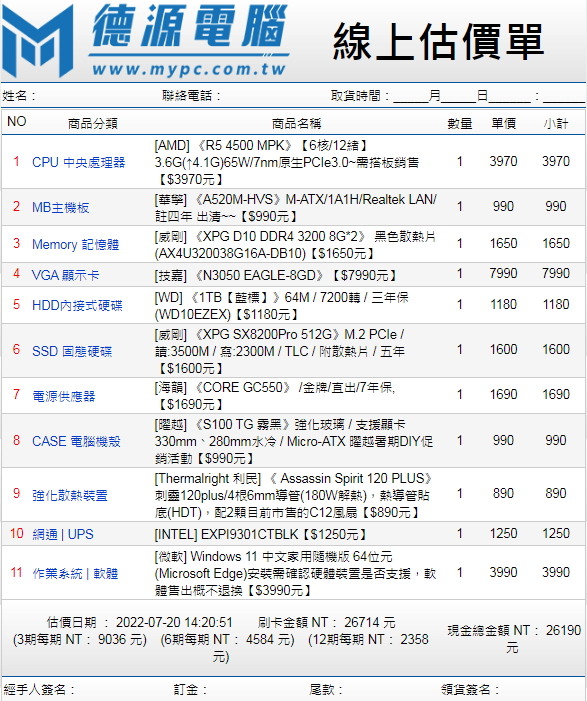Select the XPG D10 DDR4 3200 description
Viewport: 587px width, 701px height.
click(295, 245)
